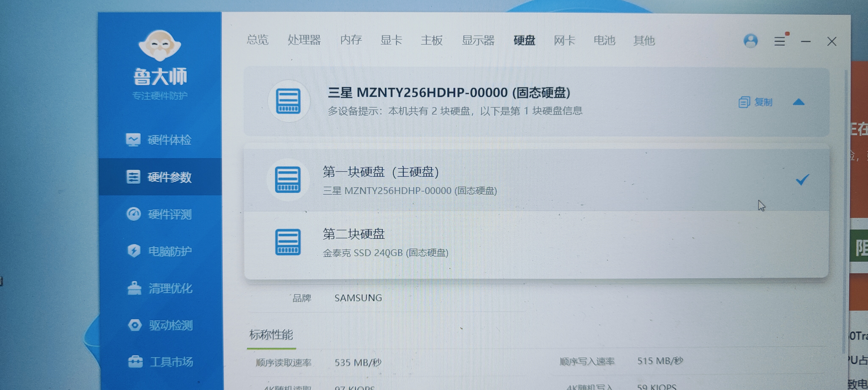This screenshot has height=390, width=868.
Task: Choose 第一块硬盘 (主硬盘) in the dropdown
Action: pos(536,180)
